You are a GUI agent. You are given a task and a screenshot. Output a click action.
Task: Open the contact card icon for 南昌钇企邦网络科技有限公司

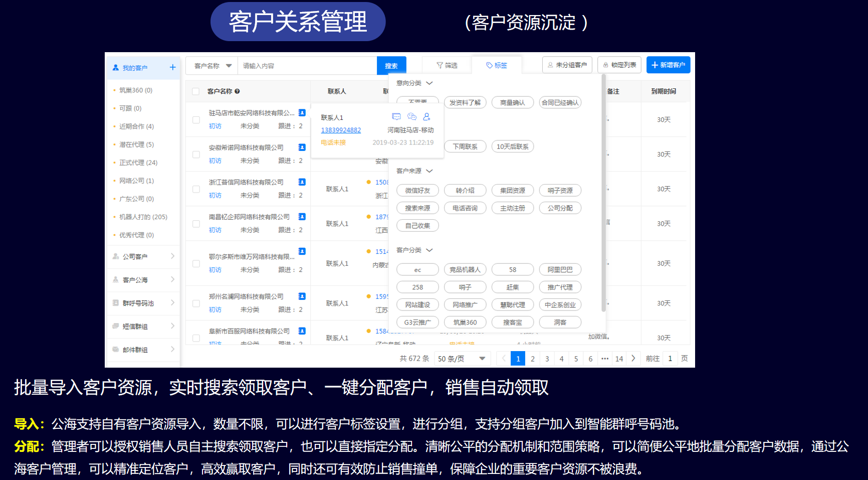pos(302,217)
